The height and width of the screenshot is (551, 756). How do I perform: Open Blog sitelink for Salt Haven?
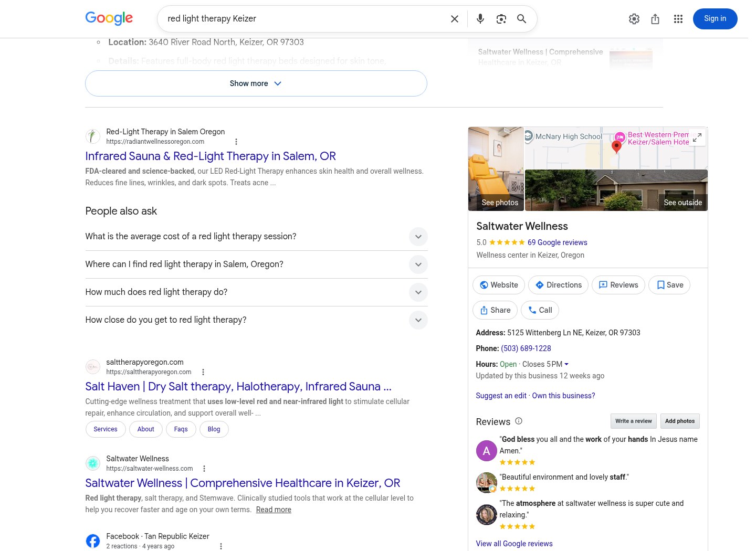pos(214,429)
